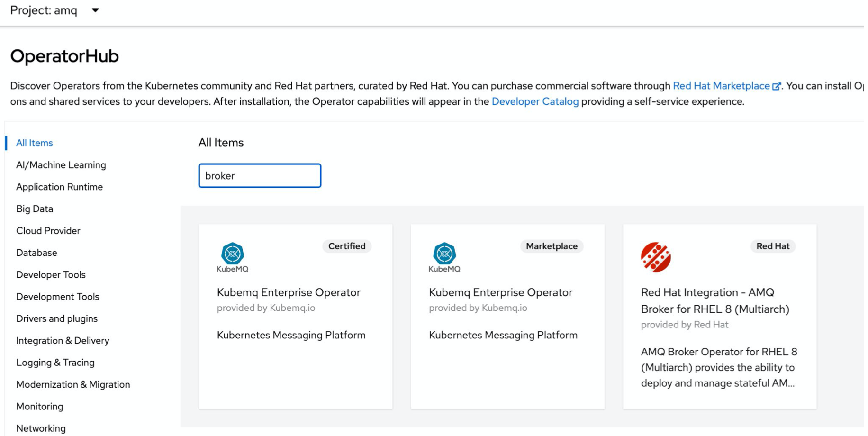Open the AMQ Broker for RHEL 8 operator card
The image size is (868, 436).
click(720, 316)
